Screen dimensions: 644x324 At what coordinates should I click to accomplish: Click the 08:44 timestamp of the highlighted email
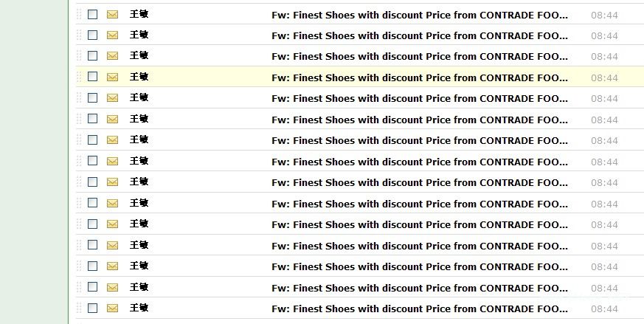click(604, 77)
